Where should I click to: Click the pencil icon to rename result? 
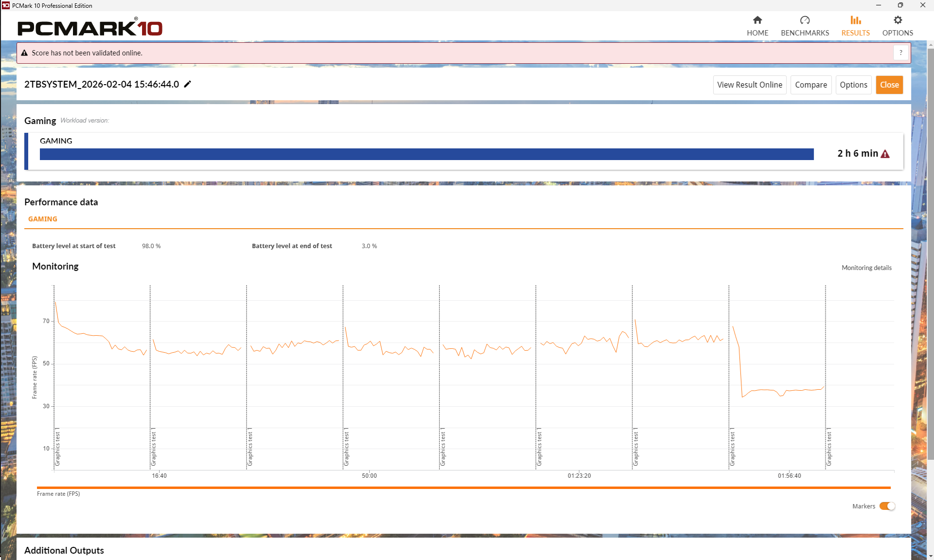tap(188, 84)
